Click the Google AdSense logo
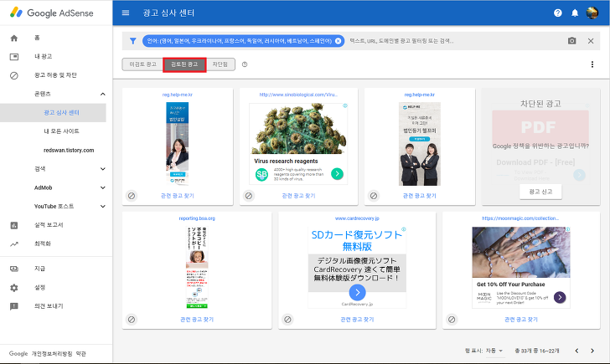The width and height of the screenshot is (610, 364). point(52,13)
